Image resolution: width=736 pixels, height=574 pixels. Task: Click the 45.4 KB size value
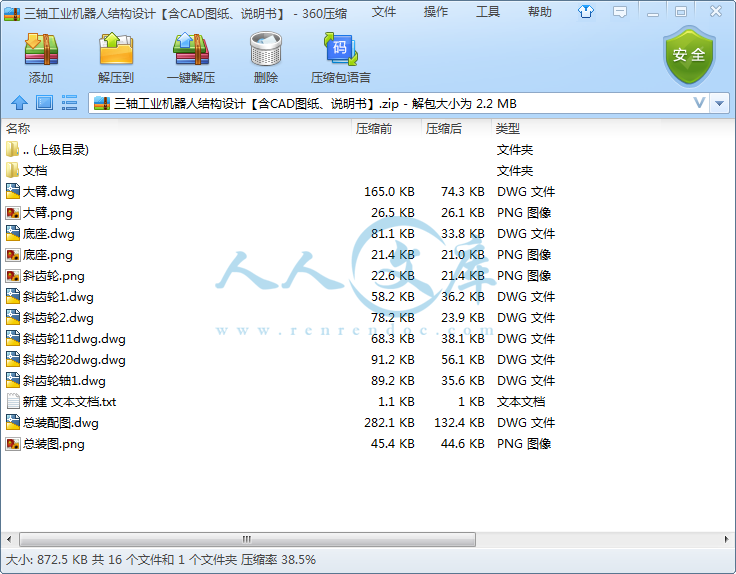point(392,444)
